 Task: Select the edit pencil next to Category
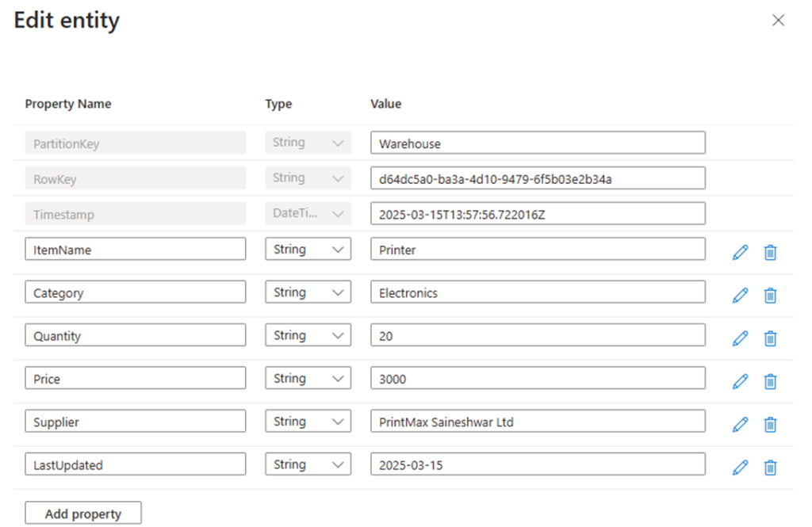[x=740, y=295]
